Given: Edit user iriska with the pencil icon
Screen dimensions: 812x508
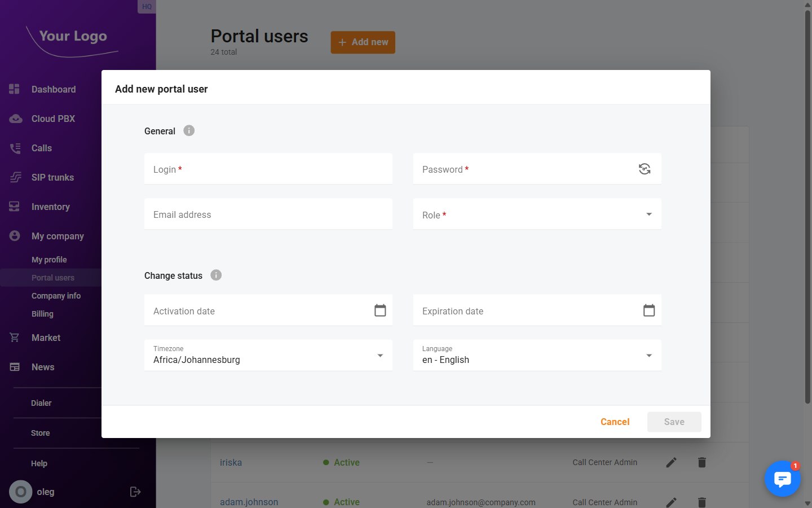Looking at the screenshot, I should [x=671, y=462].
